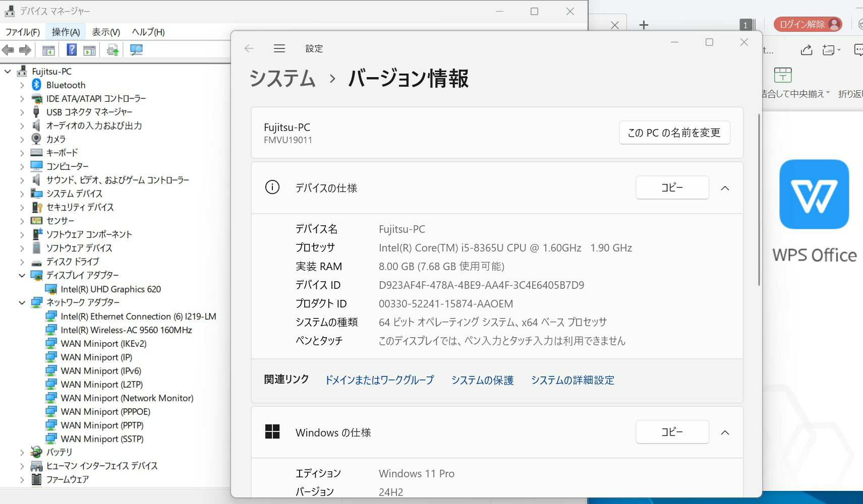The height and width of the screenshot is (504, 863).
Task: Open the 操作(A) menu
Action: click(x=66, y=32)
